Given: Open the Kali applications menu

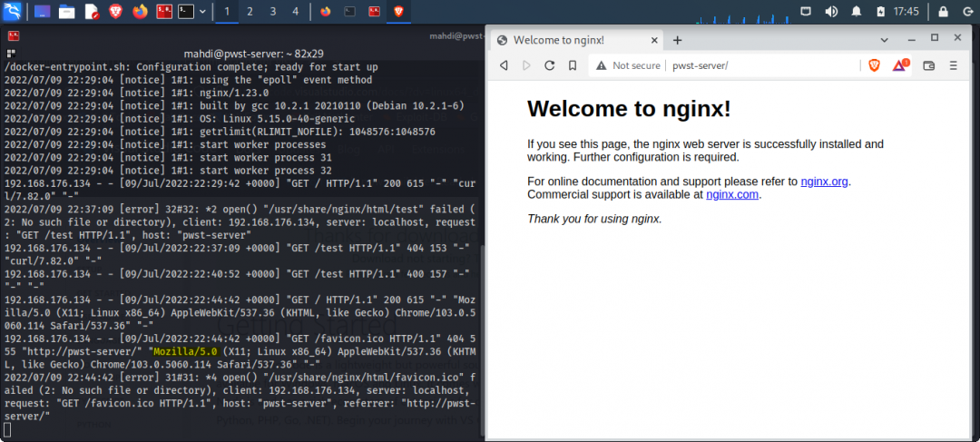Looking at the screenshot, I should (13, 11).
